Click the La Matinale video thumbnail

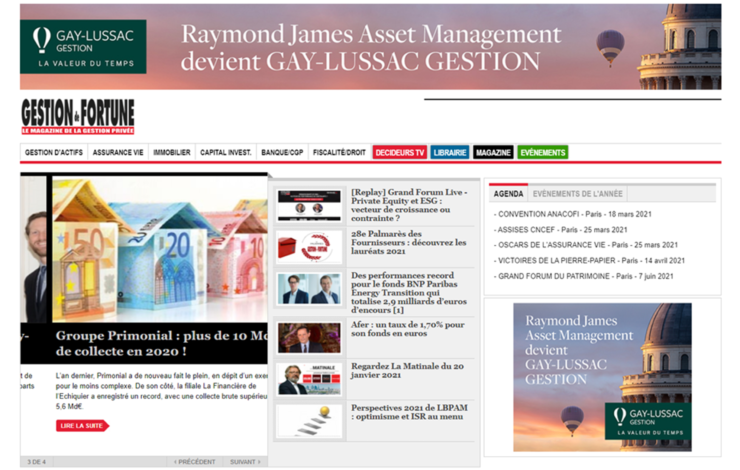tap(309, 379)
